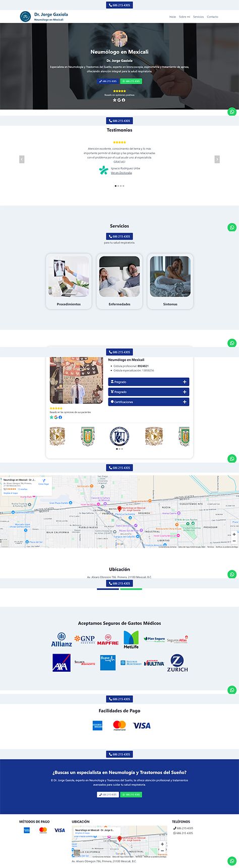The height and width of the screenshot is (868, 239).
Task: Select the second testimonial carousel dot
Action: tap(118, 186)
